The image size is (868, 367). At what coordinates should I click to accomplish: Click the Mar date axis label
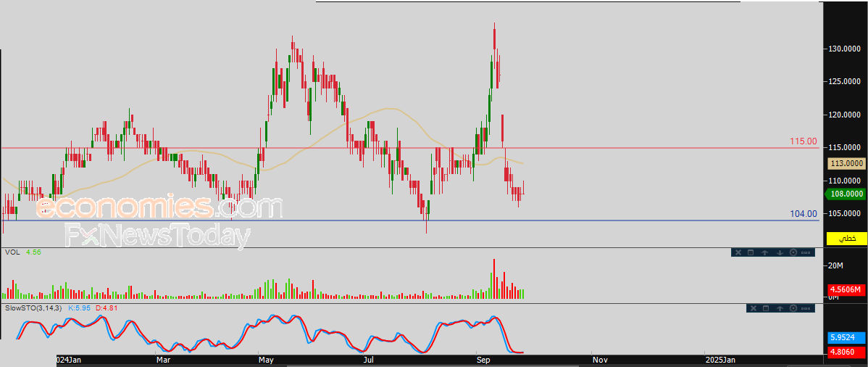pos(163,360)
